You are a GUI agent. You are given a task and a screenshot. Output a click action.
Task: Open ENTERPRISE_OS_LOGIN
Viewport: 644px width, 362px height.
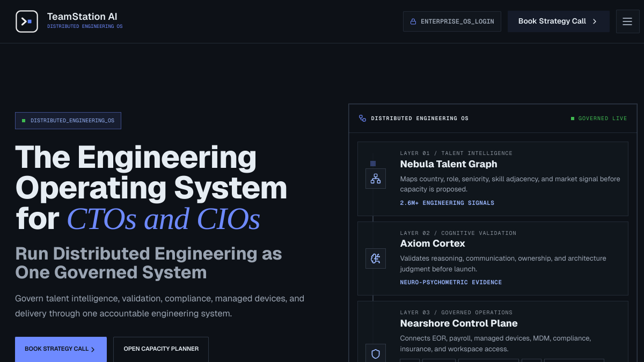pos(452,21)
